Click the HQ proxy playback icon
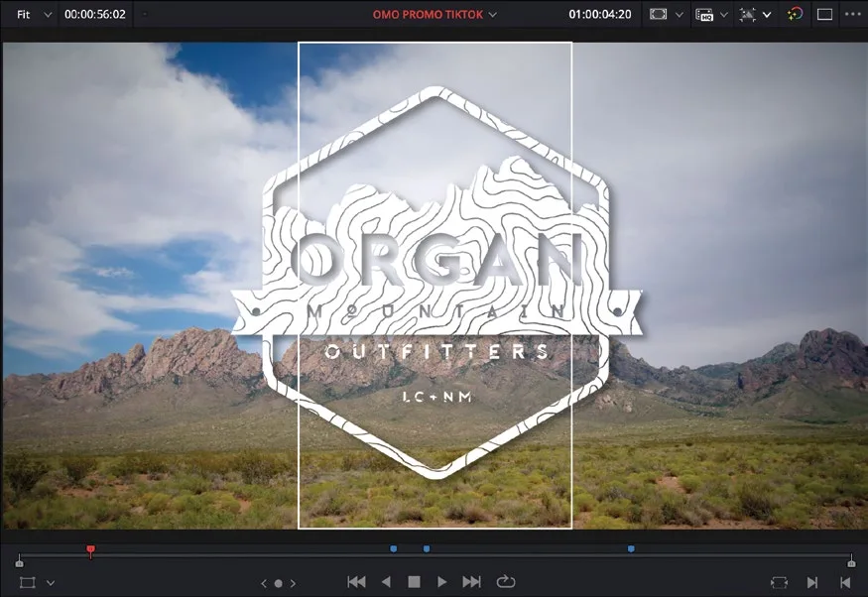Viewport: 868px width, 597px height. (x=703, y=15)
